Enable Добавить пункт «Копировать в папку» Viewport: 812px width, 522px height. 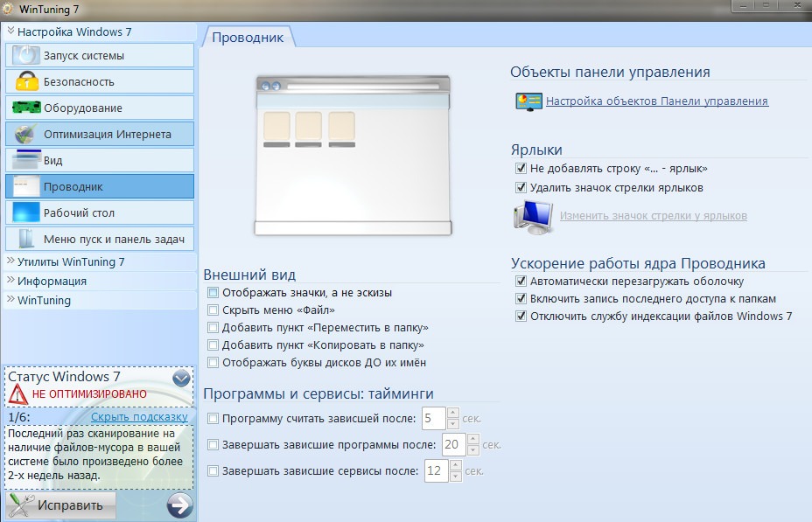(213, 345)
